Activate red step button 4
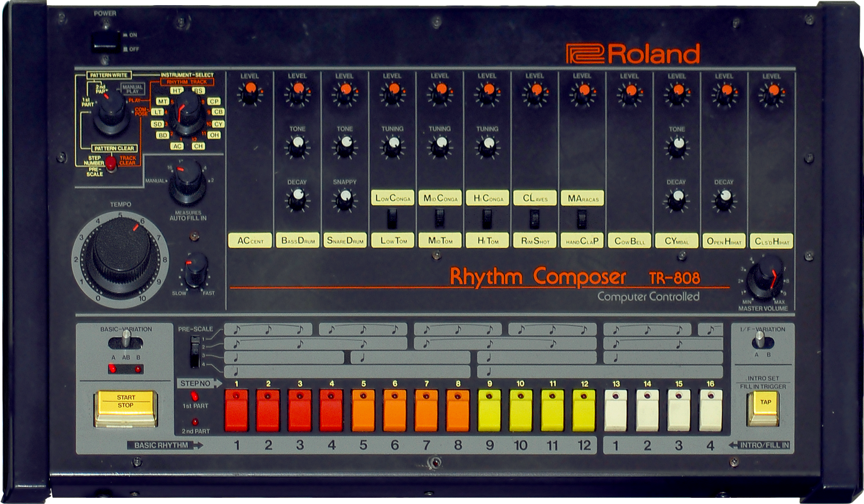 point(331,411)
